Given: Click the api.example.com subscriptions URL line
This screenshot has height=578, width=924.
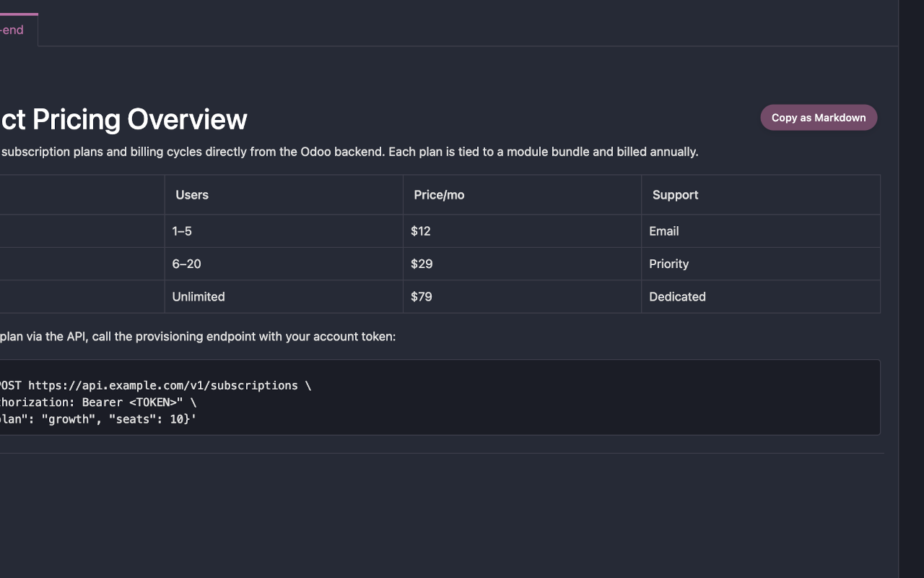Looking at the screenshot, I should tap(155, 386).
